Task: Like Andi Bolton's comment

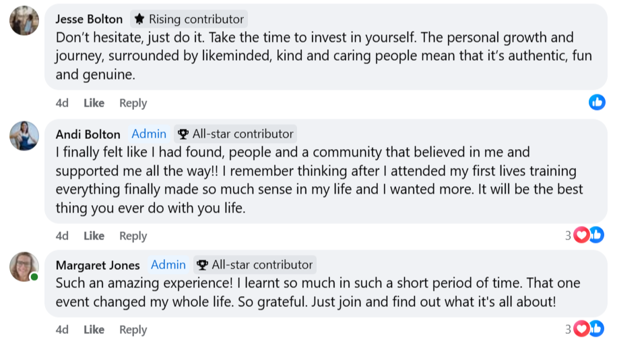Action: point(94,235)
